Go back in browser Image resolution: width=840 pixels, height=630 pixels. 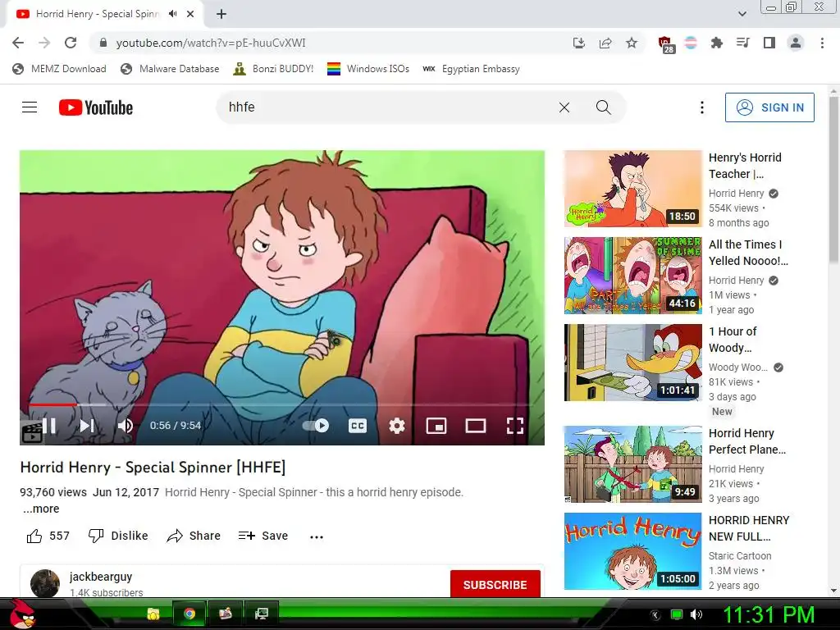click(x=18, y=43)
